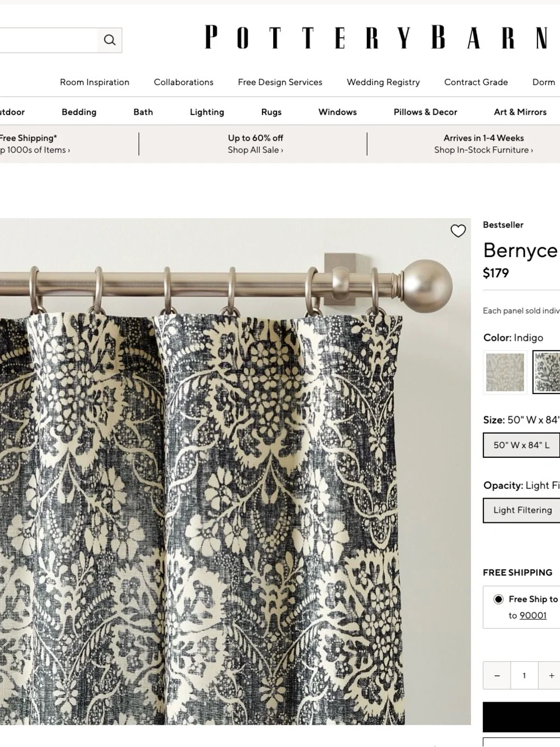
Task: Open the Contract Grade link
Action: tap(476, 82)
